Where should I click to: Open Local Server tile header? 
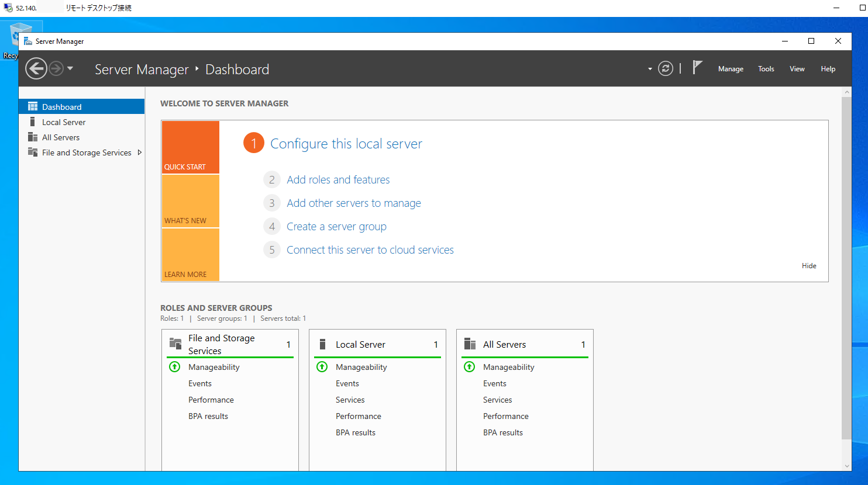point(377,344)
